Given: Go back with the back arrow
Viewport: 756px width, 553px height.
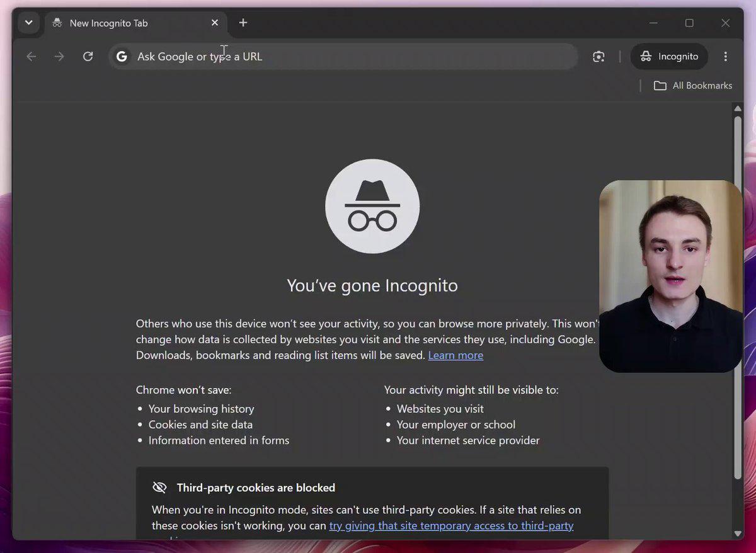Looking at the screenshot, I should (31, 57).
